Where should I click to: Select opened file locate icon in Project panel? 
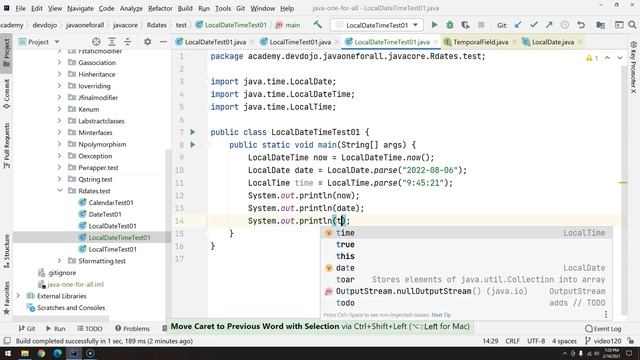coord(96,42)
